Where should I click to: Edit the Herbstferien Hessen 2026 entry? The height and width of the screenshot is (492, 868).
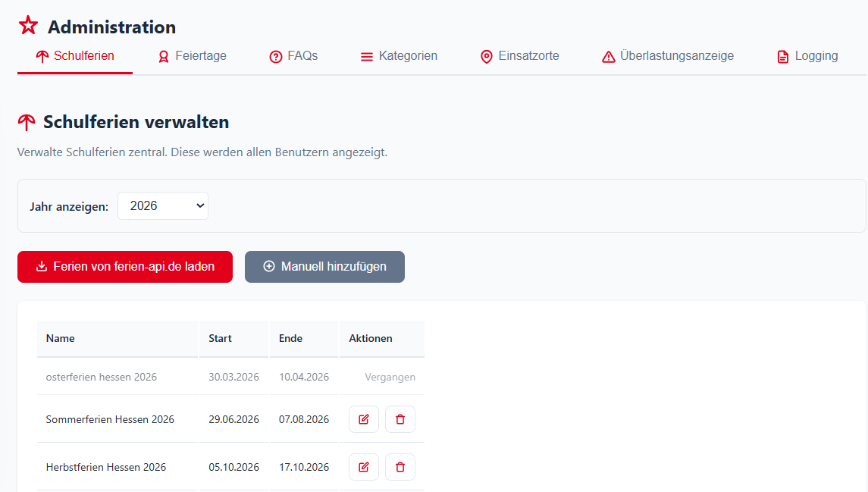click(364, 467)
